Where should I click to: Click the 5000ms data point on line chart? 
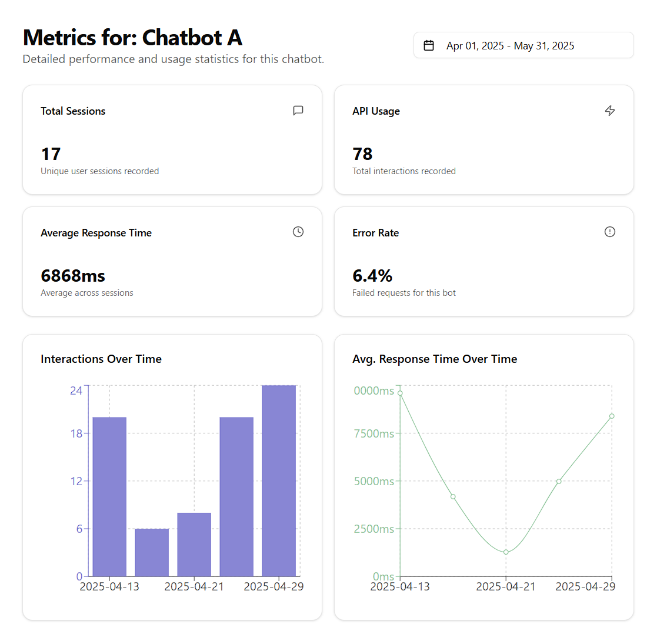click(559, 481)
